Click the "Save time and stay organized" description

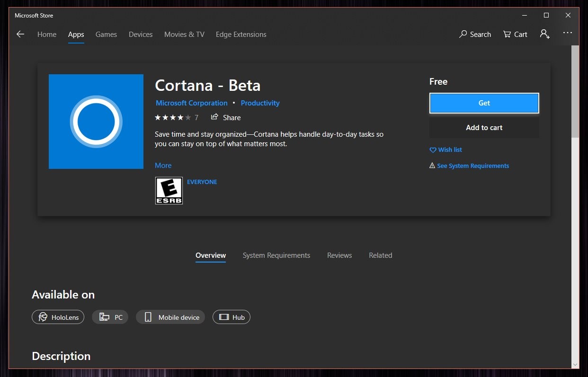click(x=269, y=139)
